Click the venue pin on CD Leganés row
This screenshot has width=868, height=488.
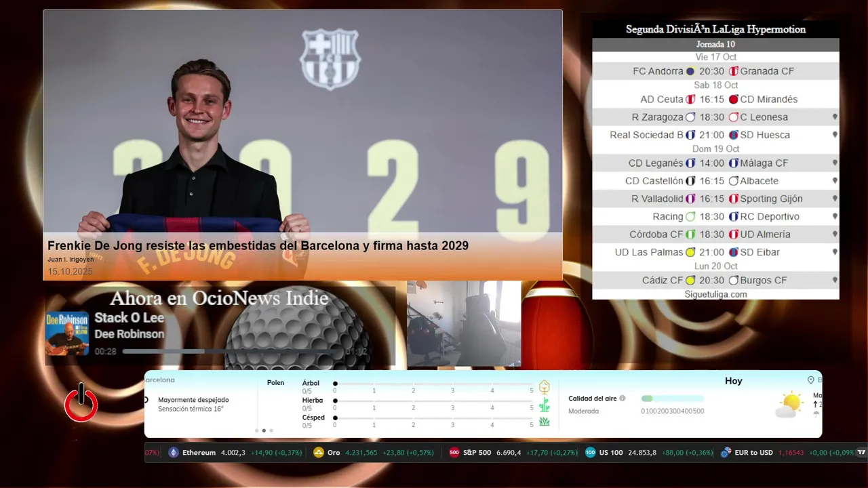pos(835,163)
